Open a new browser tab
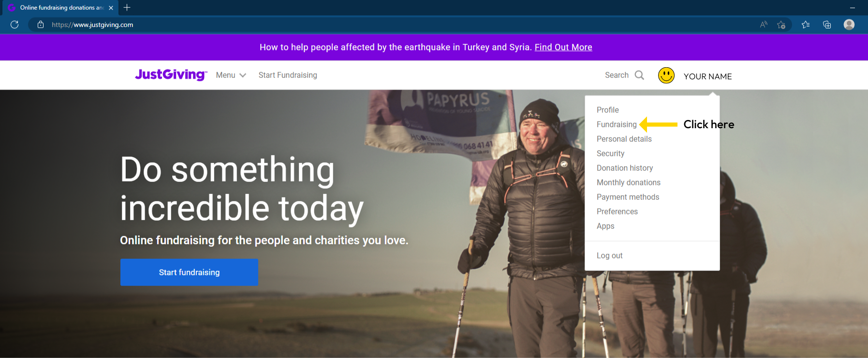Image resolution: width=868 pixels, height=358 pixels. tap(127, 7)
